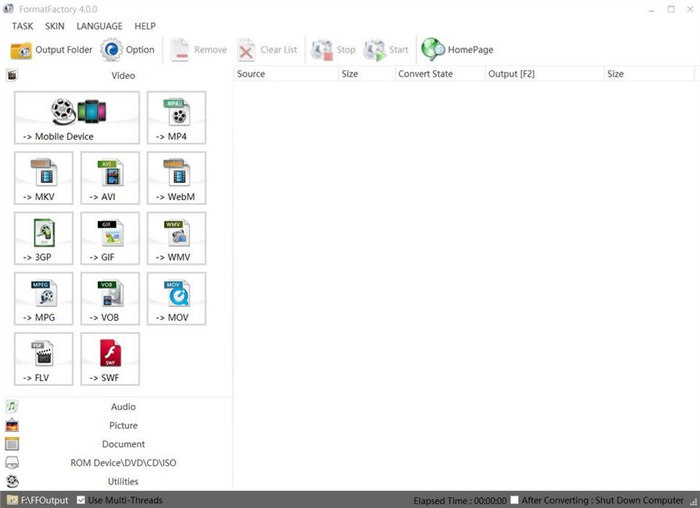Screen dimensions: 700x508
Task: Select the WMV conversion tile
Action: click(x=176, y=238)
